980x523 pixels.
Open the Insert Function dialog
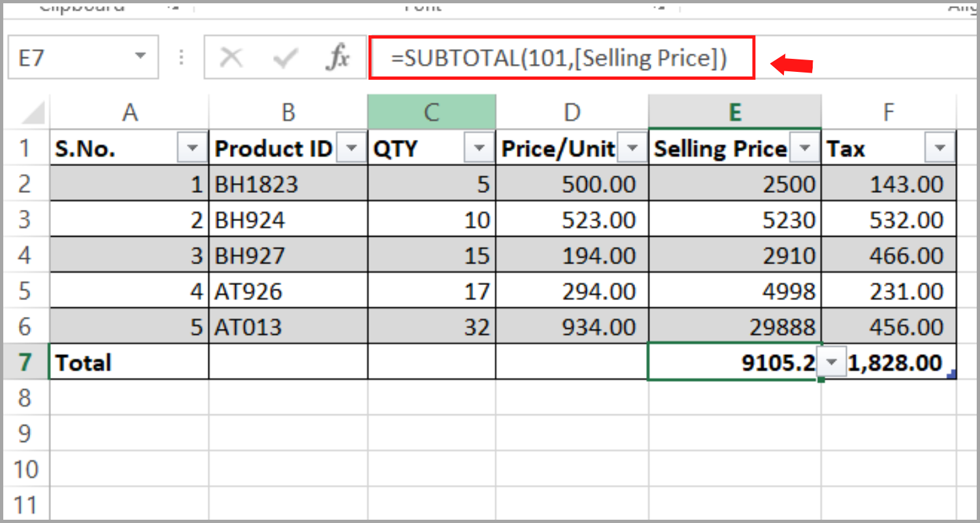point(337,57)
